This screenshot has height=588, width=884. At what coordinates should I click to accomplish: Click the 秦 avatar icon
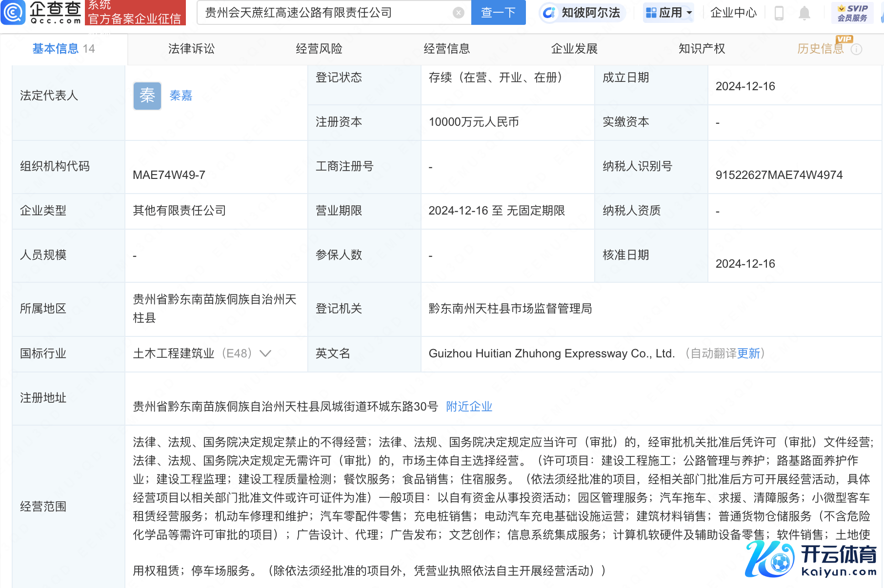point(147,96)
